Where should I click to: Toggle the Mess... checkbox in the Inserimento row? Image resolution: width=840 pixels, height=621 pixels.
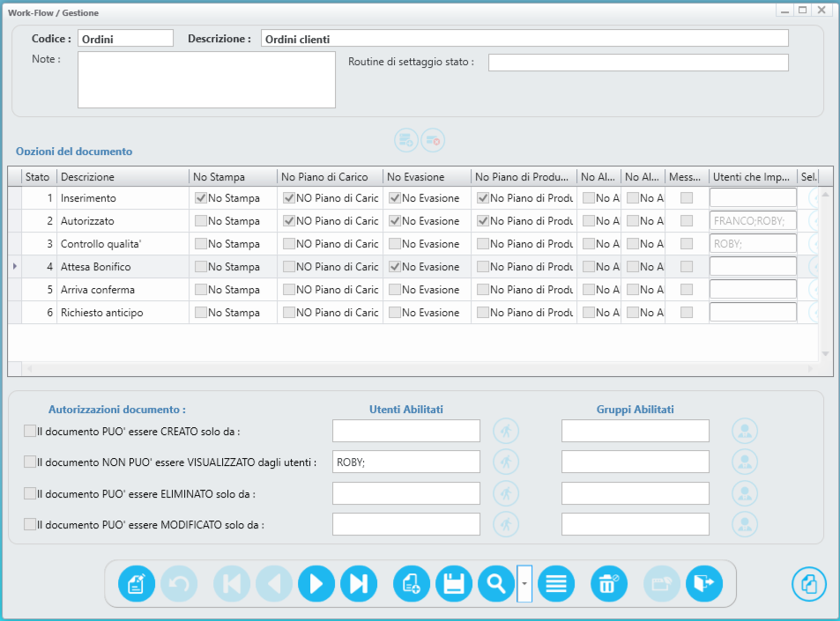click(x=687, y=198)
